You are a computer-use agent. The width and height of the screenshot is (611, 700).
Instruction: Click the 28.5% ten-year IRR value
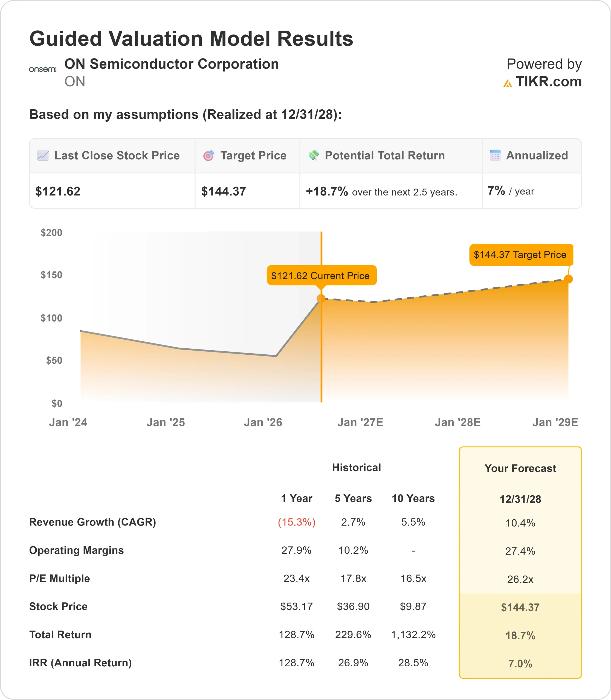point(413,663)
